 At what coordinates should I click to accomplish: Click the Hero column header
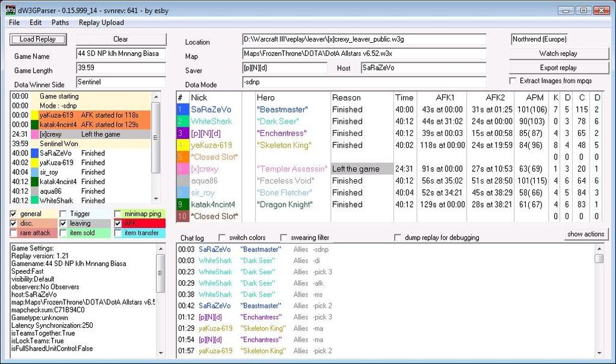(265, 97)
